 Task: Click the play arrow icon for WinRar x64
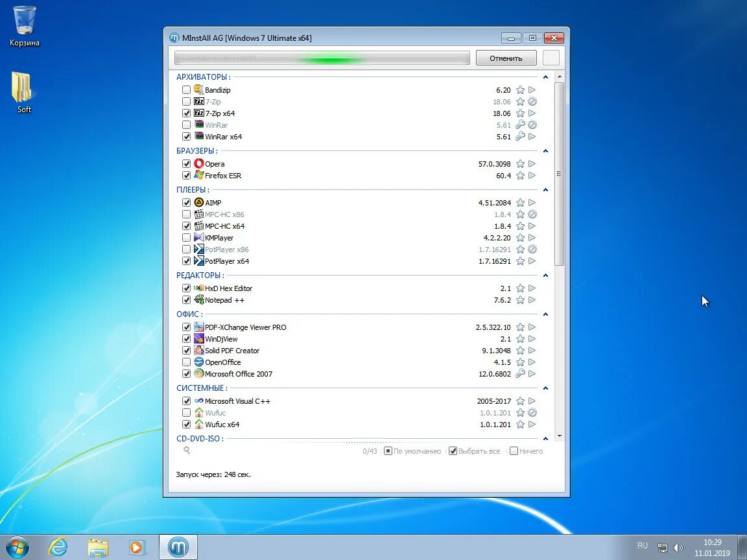point(532,137)
